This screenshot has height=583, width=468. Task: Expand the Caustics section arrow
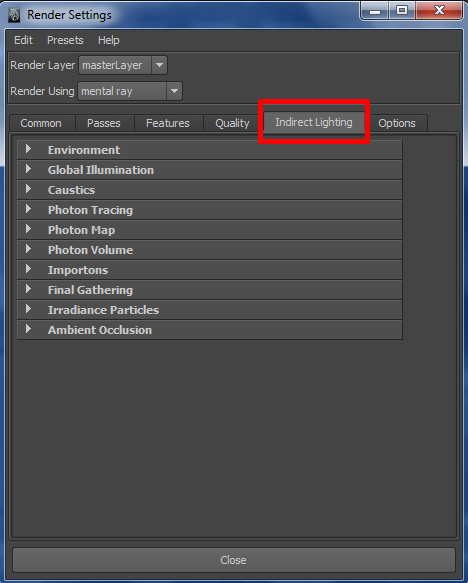pyautogui.click(x=28, y=189)
